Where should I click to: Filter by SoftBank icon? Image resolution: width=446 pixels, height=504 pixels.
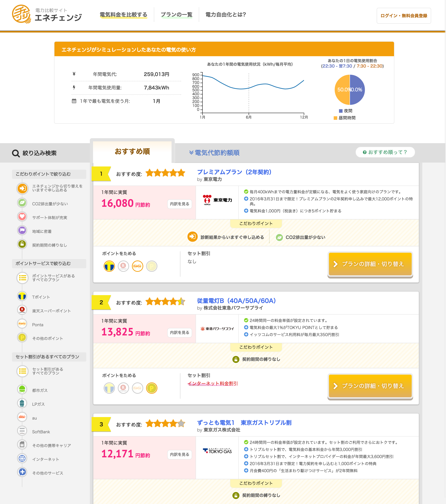pyautogui.click(x=22, y=431)
